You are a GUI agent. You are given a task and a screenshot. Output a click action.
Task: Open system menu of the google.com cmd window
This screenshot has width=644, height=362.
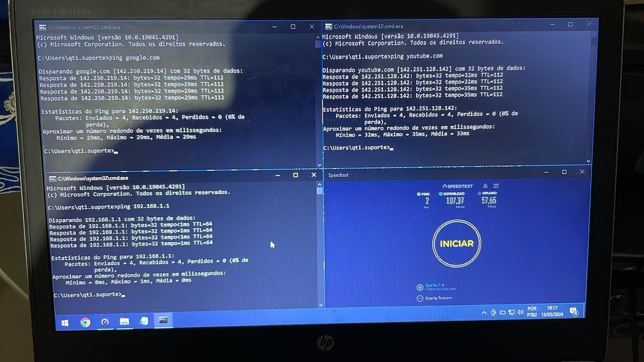42,27
